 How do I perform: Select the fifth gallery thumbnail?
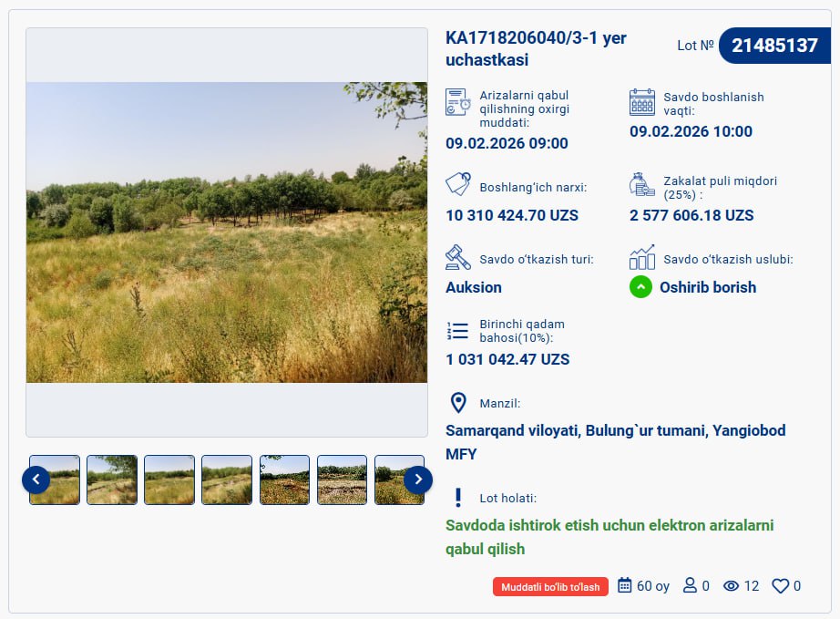point(284,480)
